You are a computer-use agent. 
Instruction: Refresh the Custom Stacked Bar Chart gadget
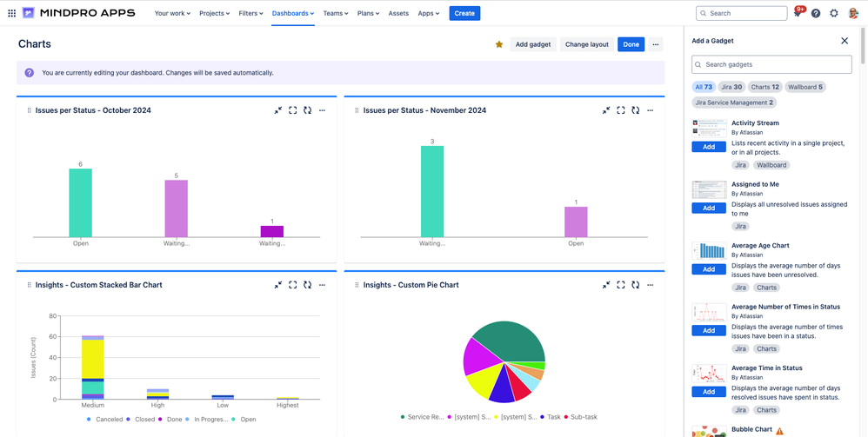[307, 285]
